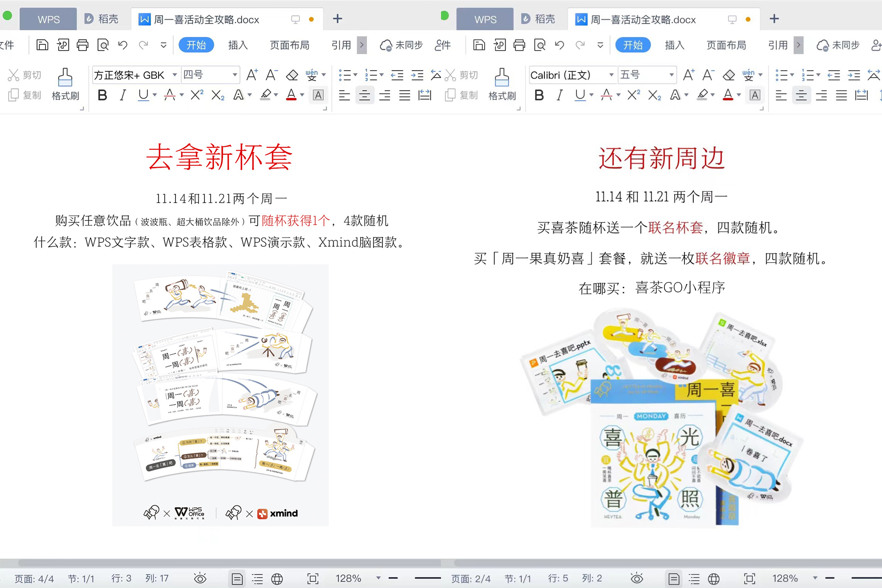
Task: Toggle Italic in left window
Action: coord(123,95)
